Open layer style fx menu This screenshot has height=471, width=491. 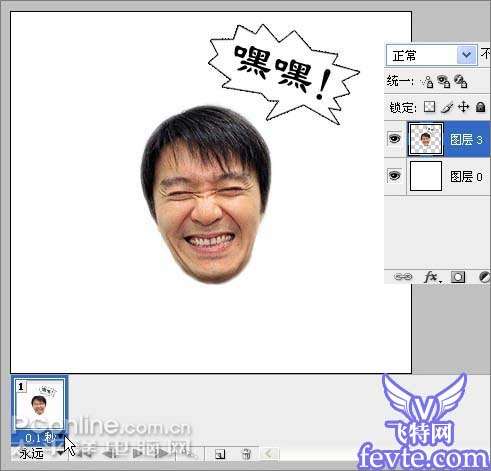pyautogui.click(x=432, y=277)
